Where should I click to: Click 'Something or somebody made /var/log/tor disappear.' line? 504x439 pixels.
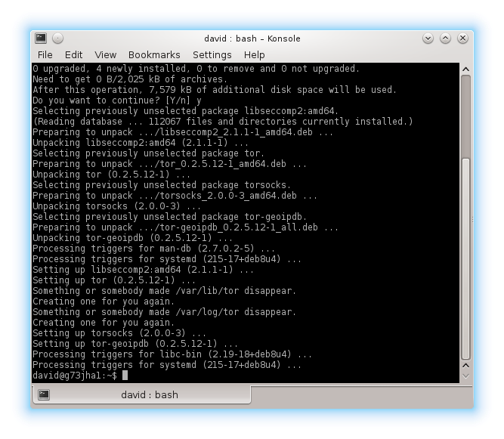(164, 312)
